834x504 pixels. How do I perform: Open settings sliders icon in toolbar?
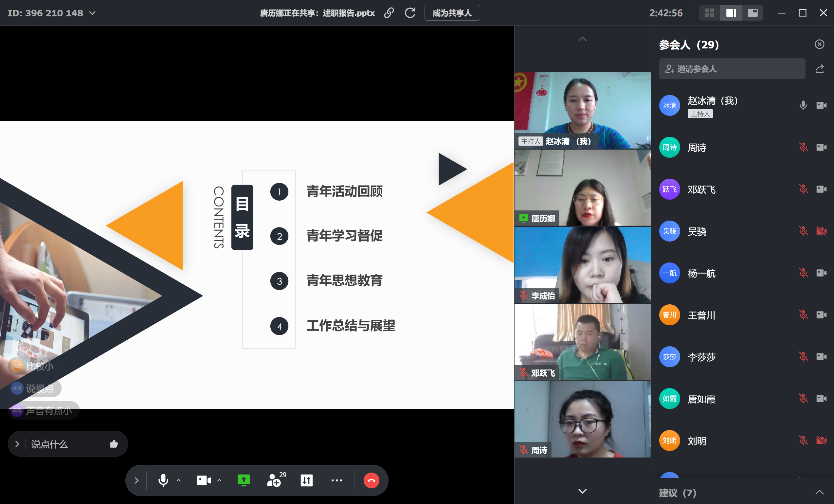point(306,480)
